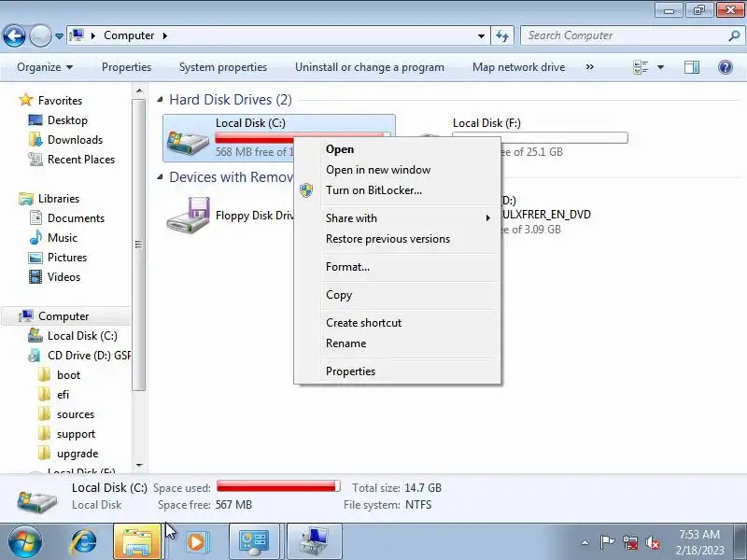Open the upgrade folder in sidebar
This screenshot has height=560, width=747.
click(x=78, y=454)
